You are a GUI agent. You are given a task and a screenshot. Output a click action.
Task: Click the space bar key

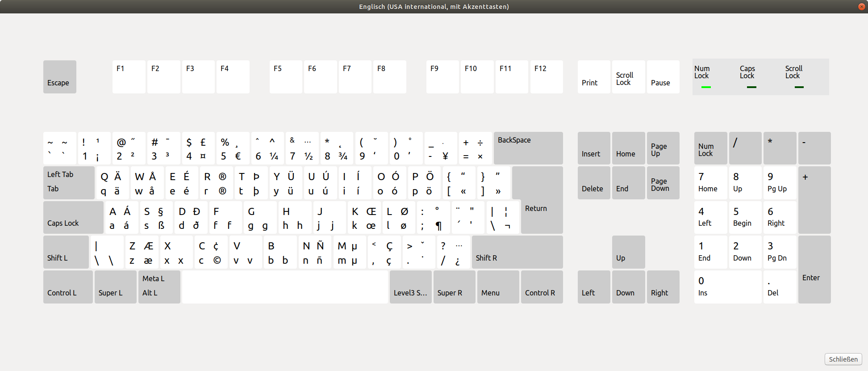[285, 287]
